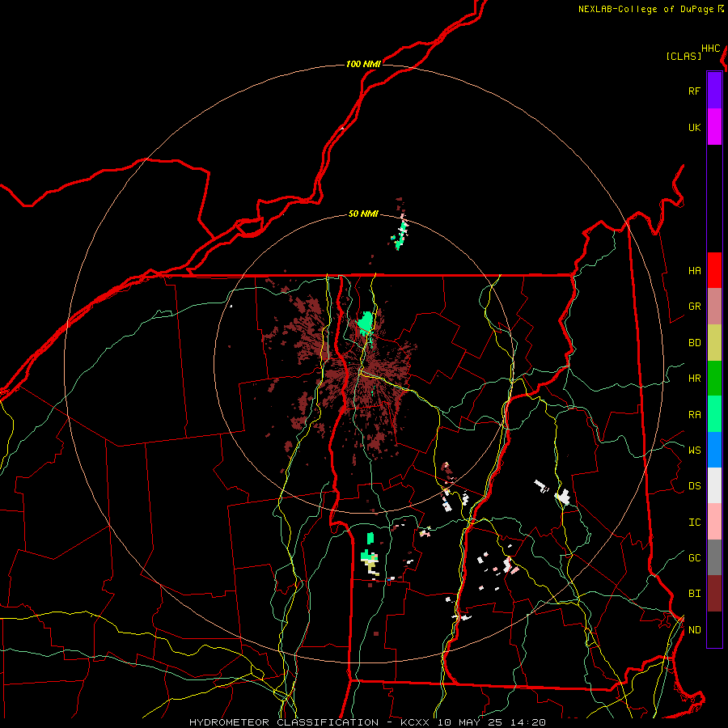
Task: Click the "10 MAY 25" date in the caption
Action: point(470,722)
